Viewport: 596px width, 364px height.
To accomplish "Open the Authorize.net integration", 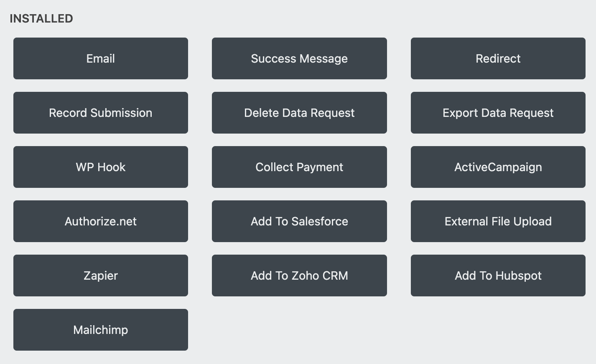I will [x=100, y=221].
